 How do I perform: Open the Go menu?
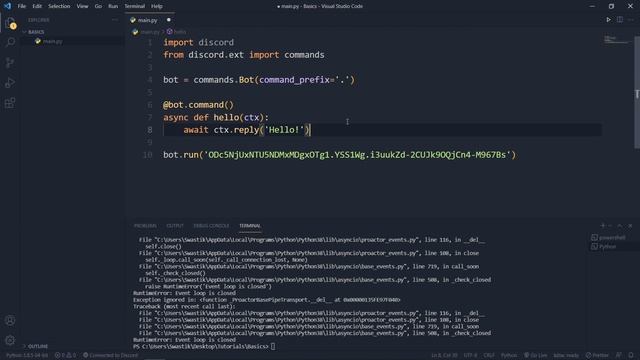click(98, 6)
